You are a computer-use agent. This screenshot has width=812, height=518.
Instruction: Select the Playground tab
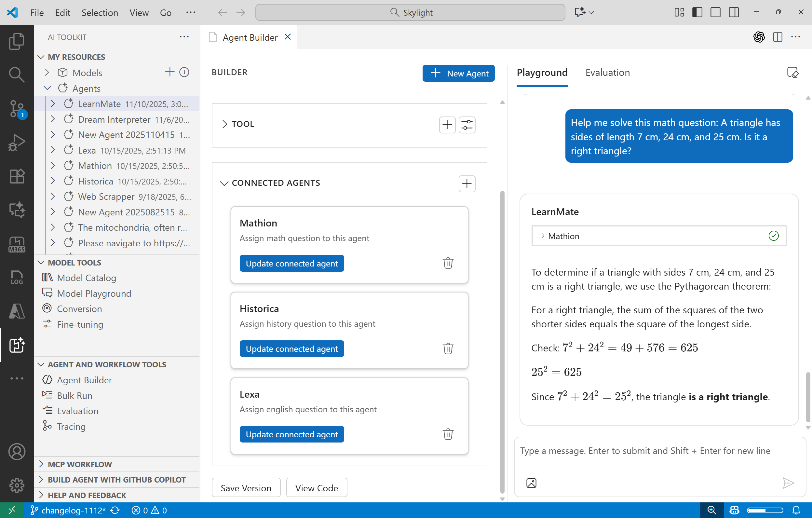pyautogui.click(x=542, y=73)
